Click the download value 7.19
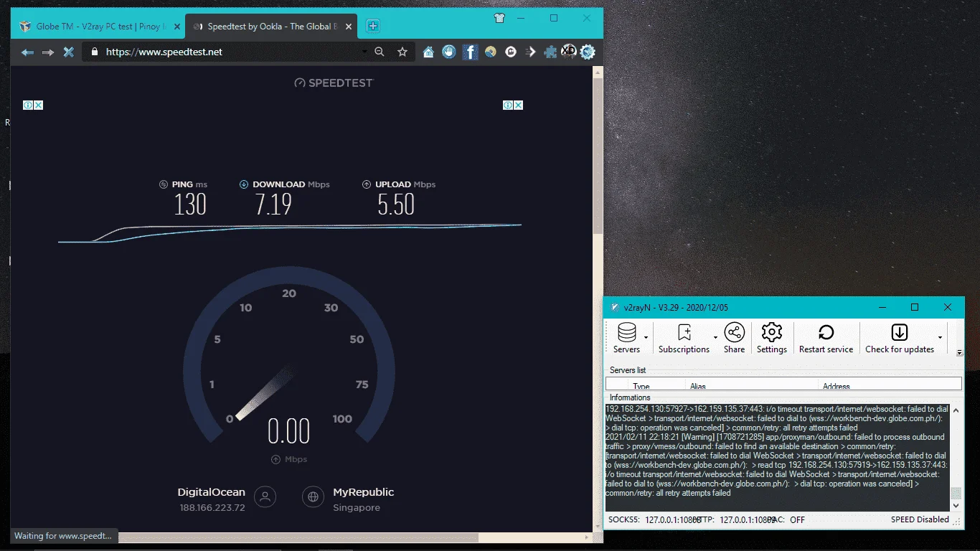 coord(273,204)
